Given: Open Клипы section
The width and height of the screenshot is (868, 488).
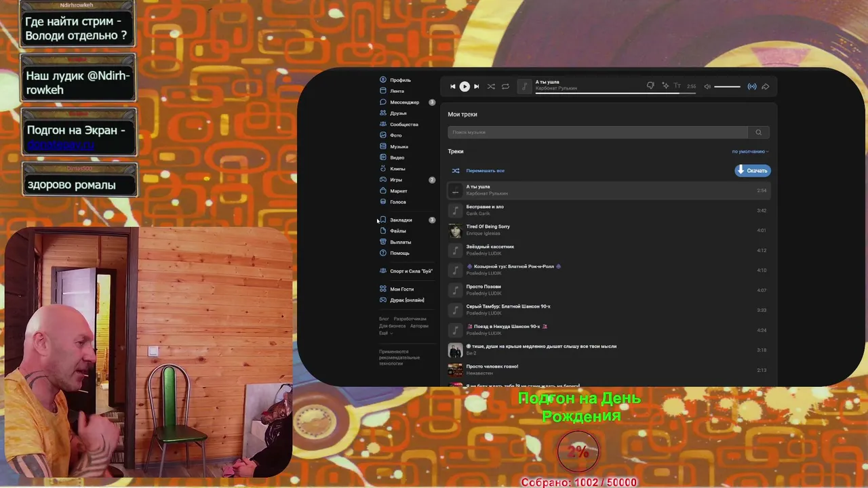Looking at the screenshot, I should 397,169.
